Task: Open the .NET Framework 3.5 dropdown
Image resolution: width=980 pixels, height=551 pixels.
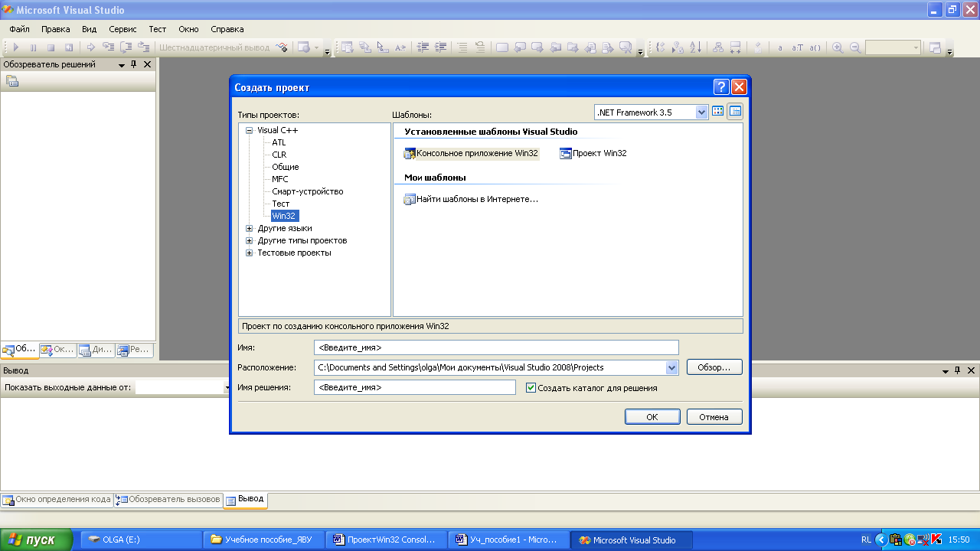Action: coord(701,112)
